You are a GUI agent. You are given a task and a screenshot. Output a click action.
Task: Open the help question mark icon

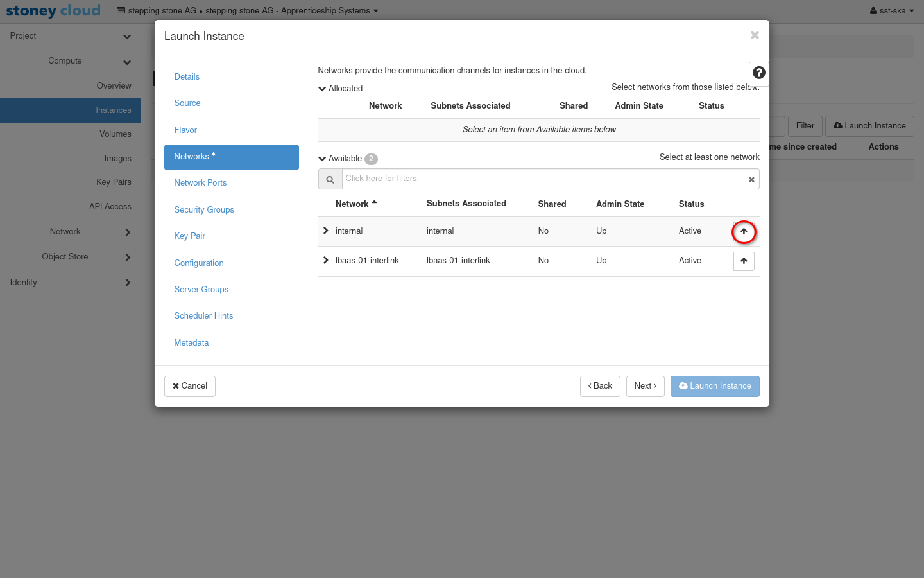(758, 73)
